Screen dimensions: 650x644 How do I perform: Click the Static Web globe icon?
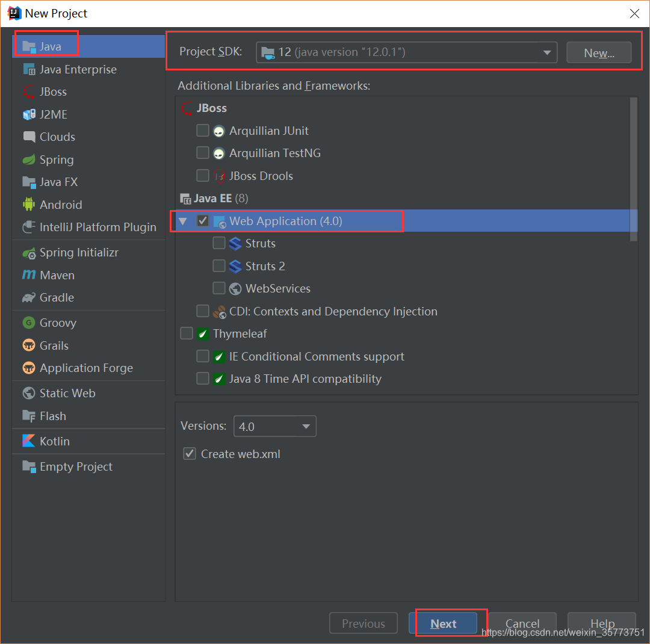[29, 393]
